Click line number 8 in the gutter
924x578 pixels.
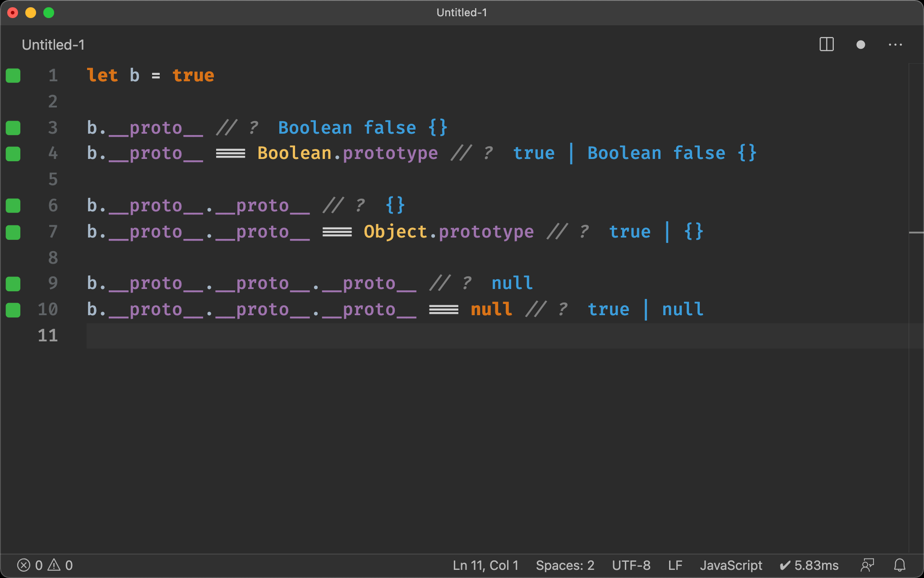[53, 257]
